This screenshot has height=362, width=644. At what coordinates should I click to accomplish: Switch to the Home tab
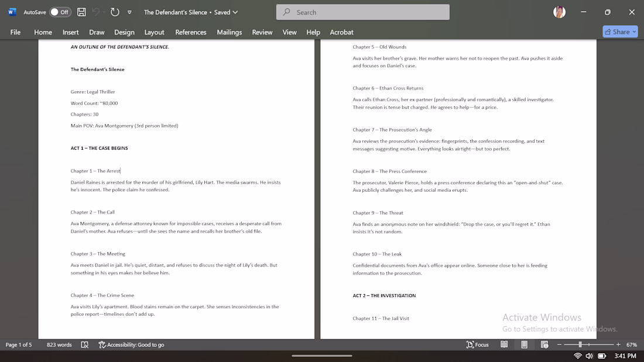tap(43, 32)
